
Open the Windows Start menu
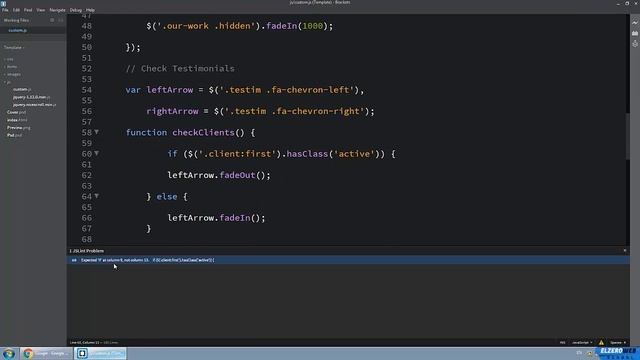9,353
